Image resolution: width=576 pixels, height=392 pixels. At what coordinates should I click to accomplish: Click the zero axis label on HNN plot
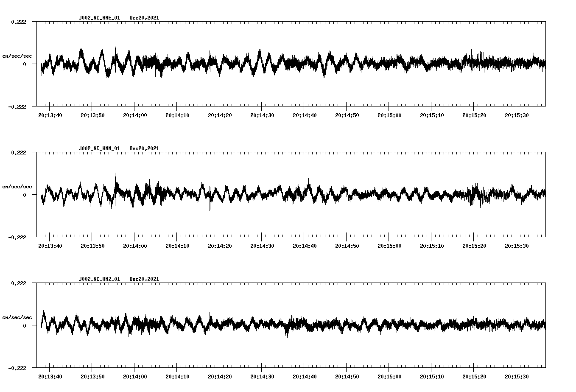coord(24,195)
